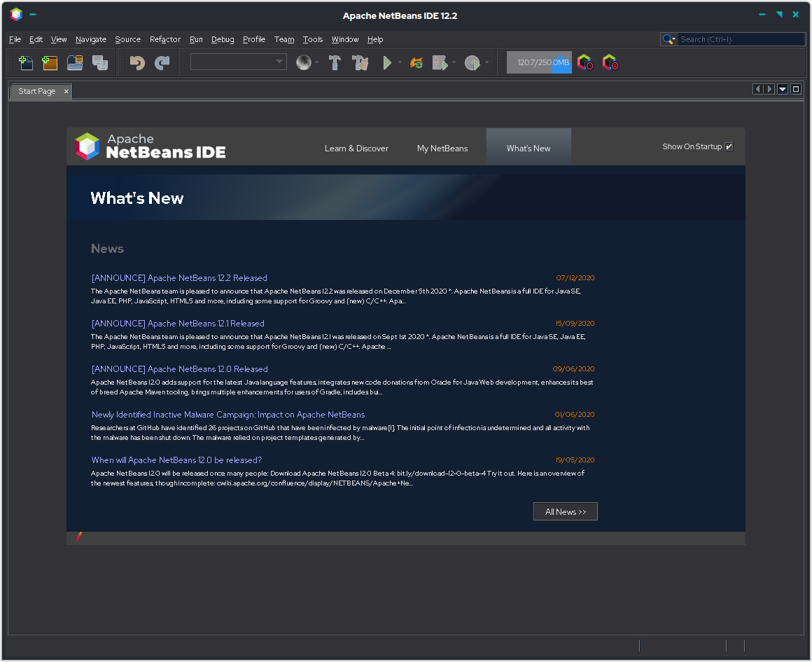
Task: Open the Tools menu
Action: click(312, 39)
